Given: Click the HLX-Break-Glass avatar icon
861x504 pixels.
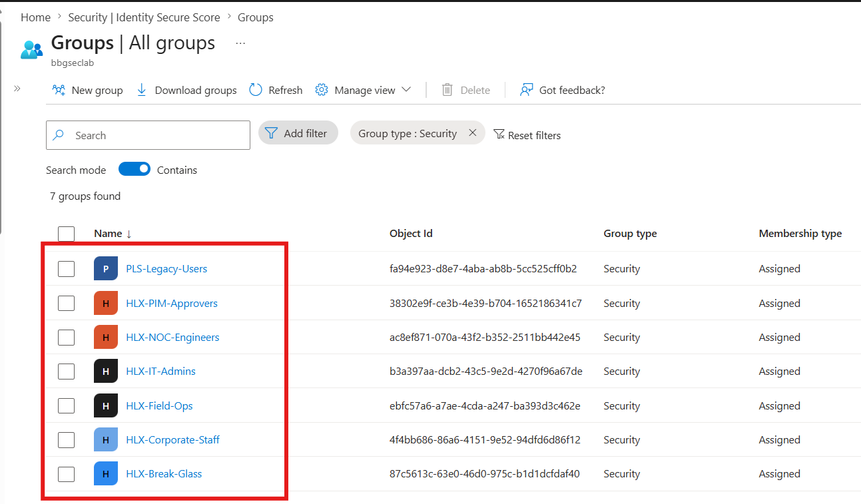Looking at the screenshot, I should [106, 473].
